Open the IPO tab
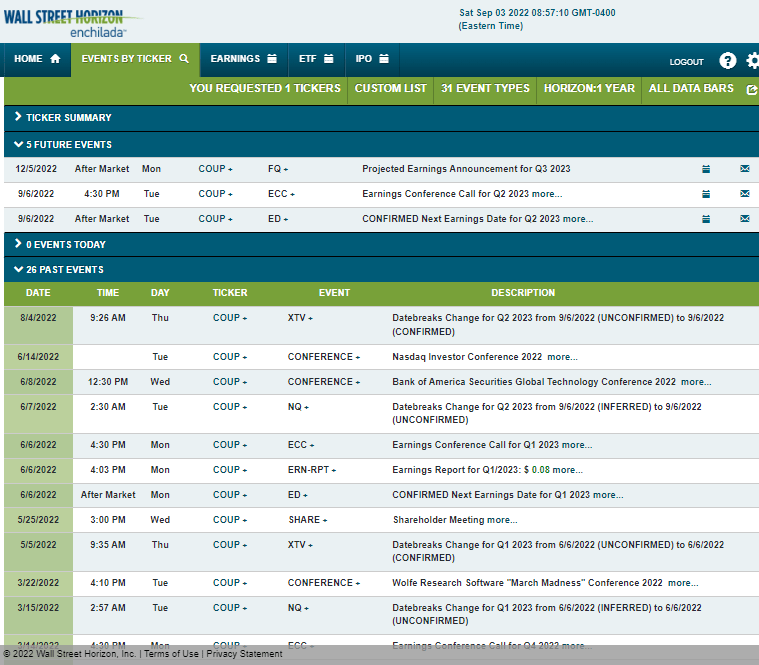Screen dimensions: 759x665 pyautogui.click(x=372, y=59)
